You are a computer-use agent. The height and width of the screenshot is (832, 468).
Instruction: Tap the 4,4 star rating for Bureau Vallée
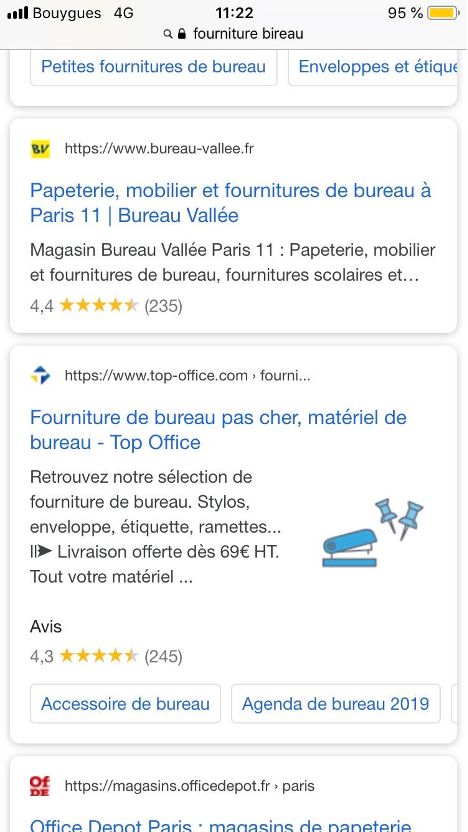106,306
